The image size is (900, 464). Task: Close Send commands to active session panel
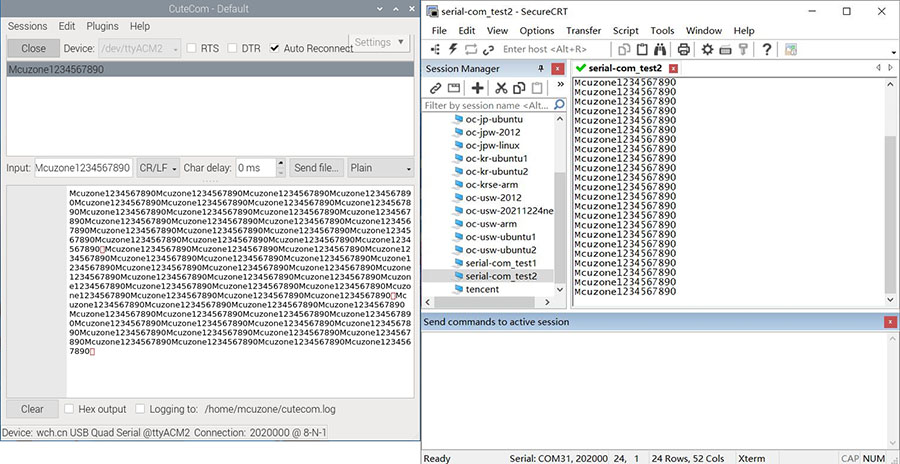[x=890, y=322]
